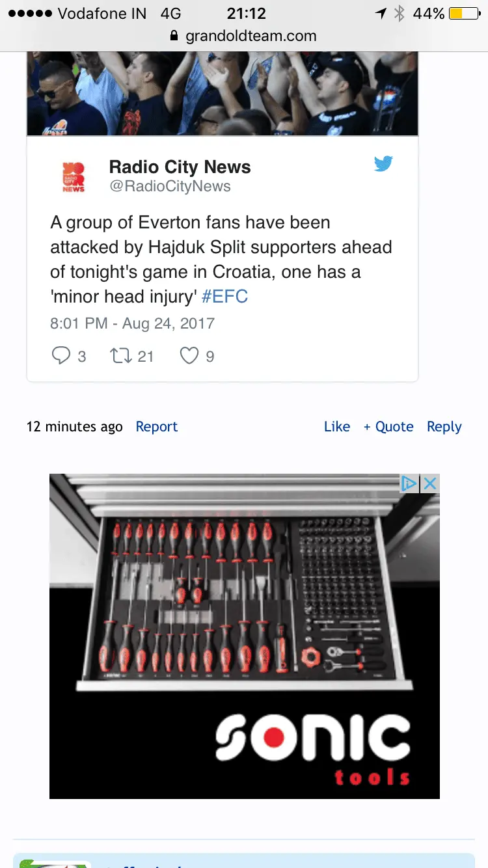Viewport: 488px width, 868px height.
Task: Tap the heart like icon on tweet
Action: 189,355
